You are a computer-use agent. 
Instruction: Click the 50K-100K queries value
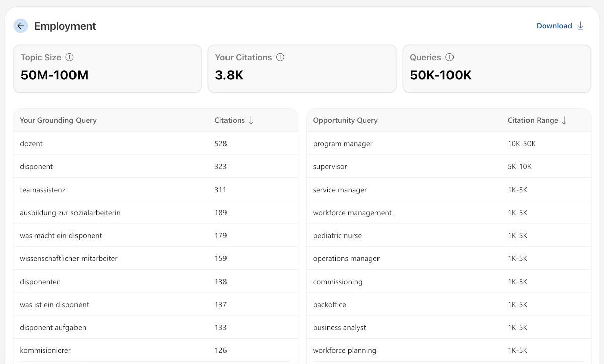coord(441,75)
